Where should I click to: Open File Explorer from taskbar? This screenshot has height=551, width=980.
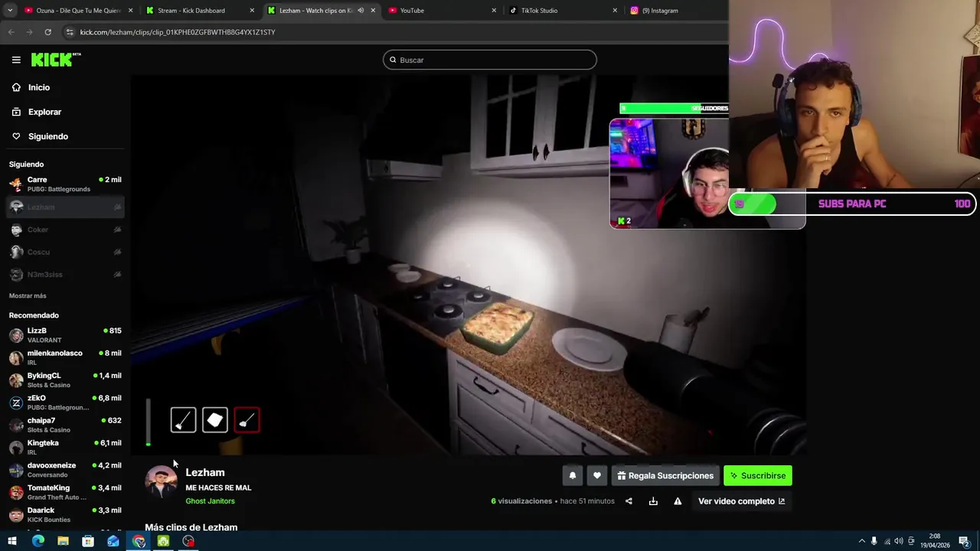click(x=63, y=541)
